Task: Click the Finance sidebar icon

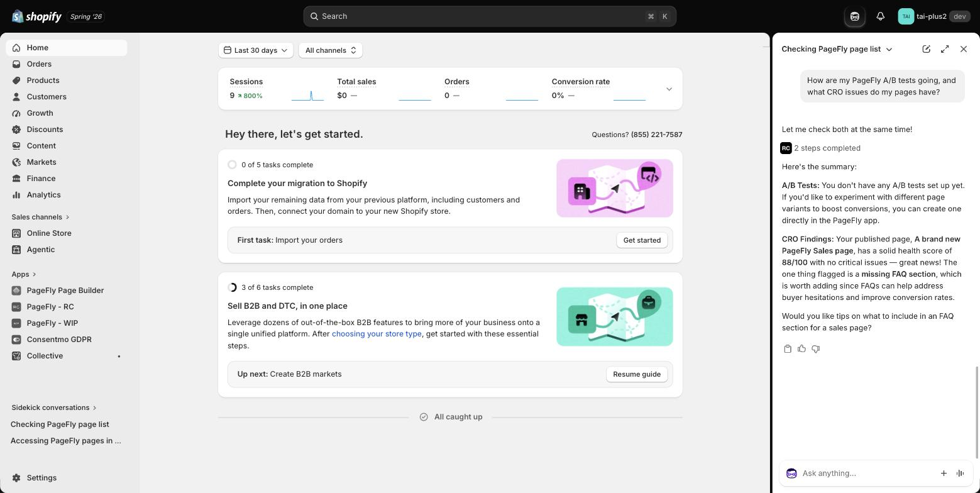Action: click(16, 179)
